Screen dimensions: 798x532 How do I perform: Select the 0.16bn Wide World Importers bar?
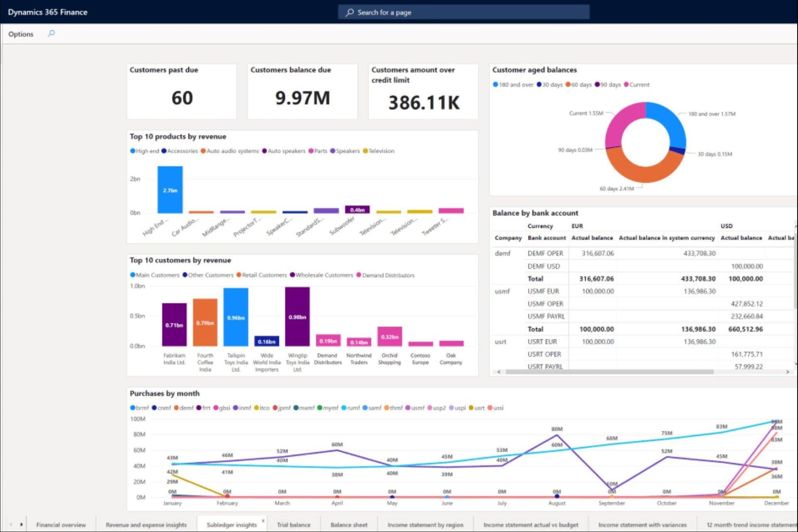click(x=266, y=341)
